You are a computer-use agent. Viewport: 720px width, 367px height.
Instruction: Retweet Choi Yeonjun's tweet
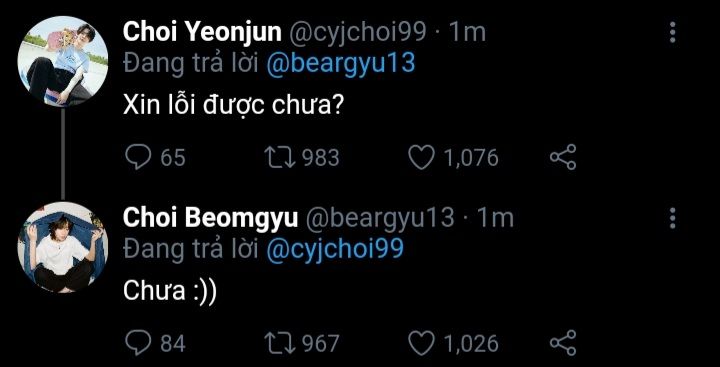click(280, 157)
